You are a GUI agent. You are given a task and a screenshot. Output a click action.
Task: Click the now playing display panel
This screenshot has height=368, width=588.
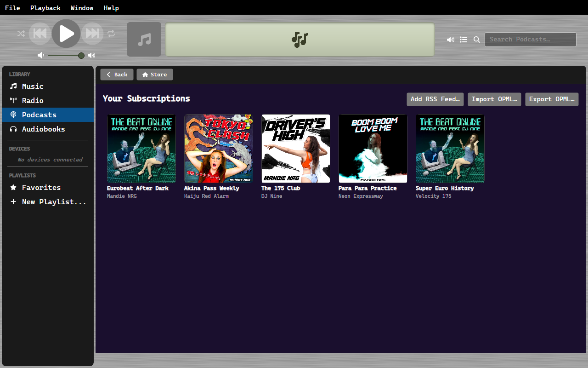(300, 40)
